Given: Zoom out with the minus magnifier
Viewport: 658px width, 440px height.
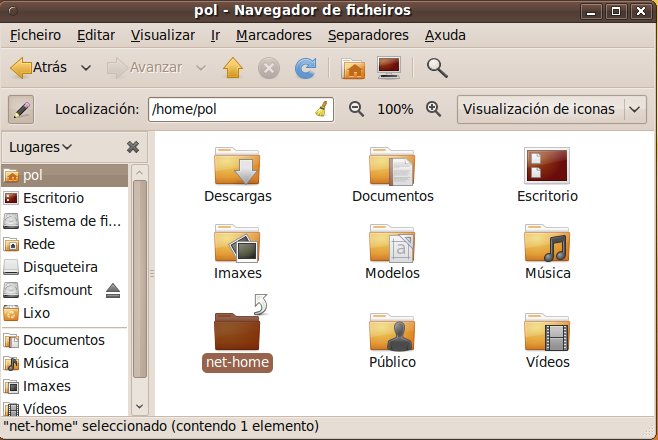Looking at the screenshot, I should coord(356,109).
